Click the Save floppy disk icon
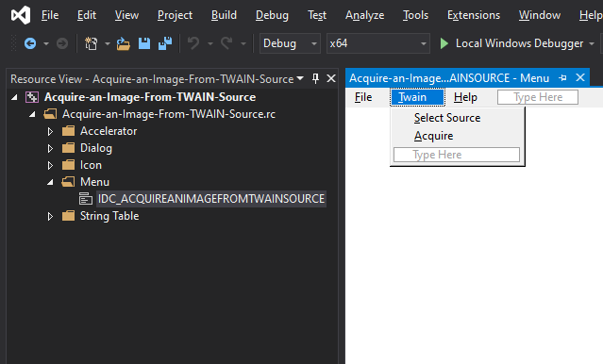603x364 pixels. [144, 43]
